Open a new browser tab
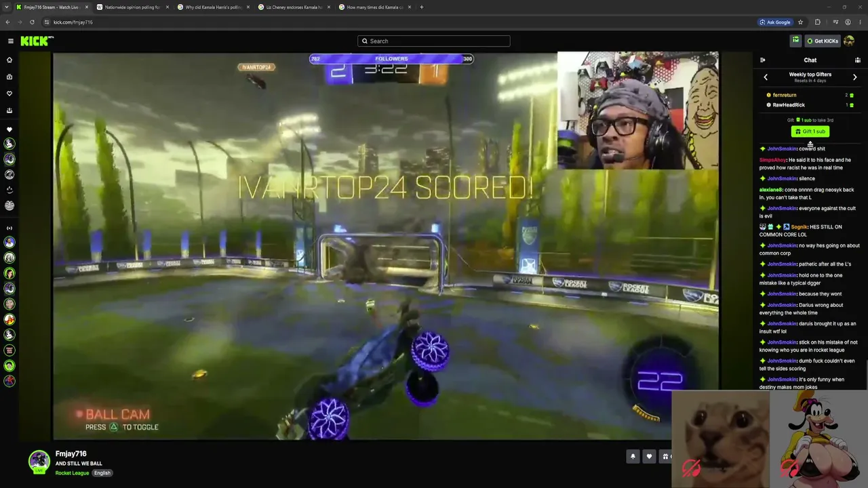Screen dimensions: 868x488 point(422,7)
